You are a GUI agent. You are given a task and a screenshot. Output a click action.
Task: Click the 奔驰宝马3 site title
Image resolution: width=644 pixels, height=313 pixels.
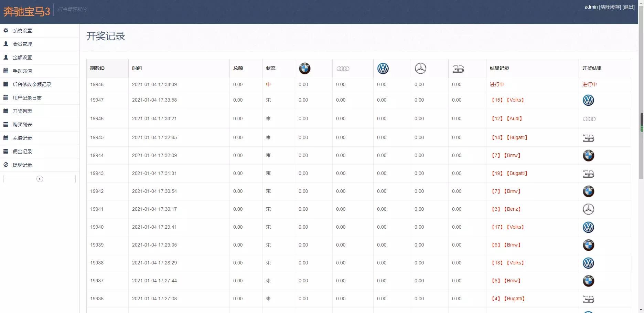pos(27,12)
